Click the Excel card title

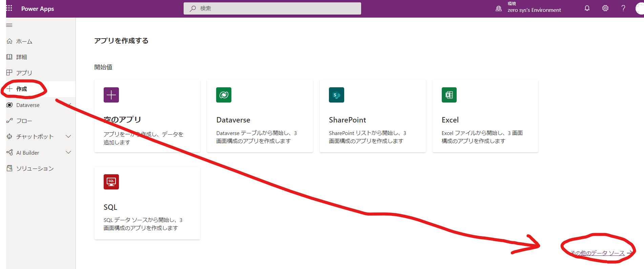[x=450, y=120]
